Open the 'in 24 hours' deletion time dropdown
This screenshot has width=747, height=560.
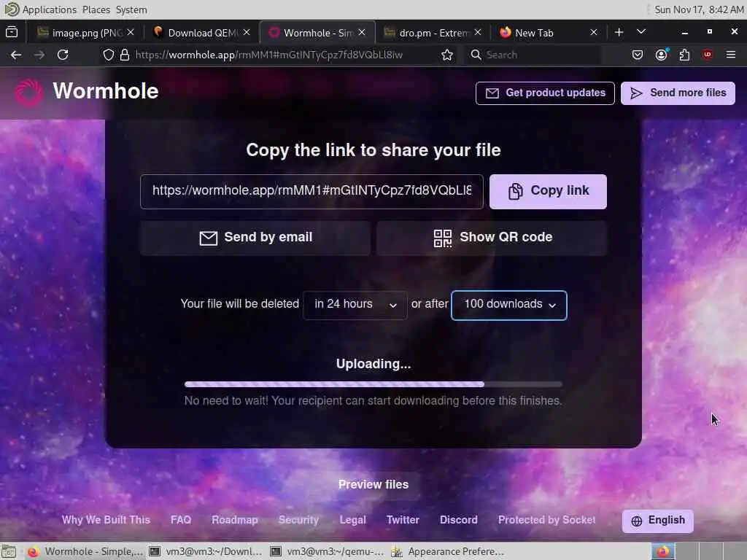point(355,305)
